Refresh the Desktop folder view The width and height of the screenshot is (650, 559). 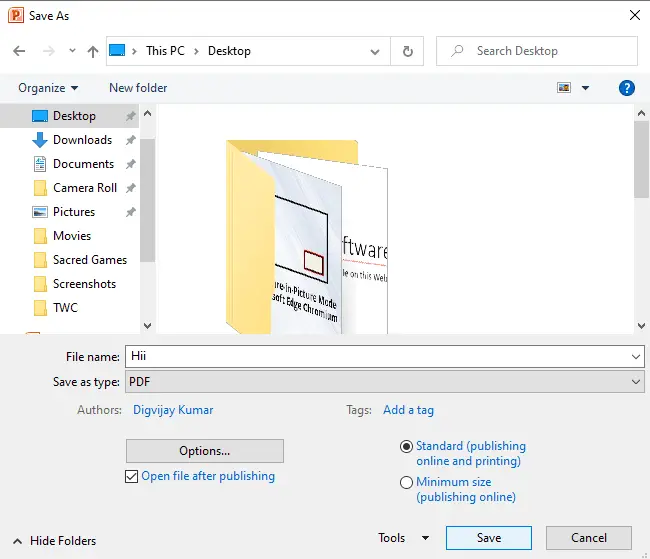click(407, 51)
